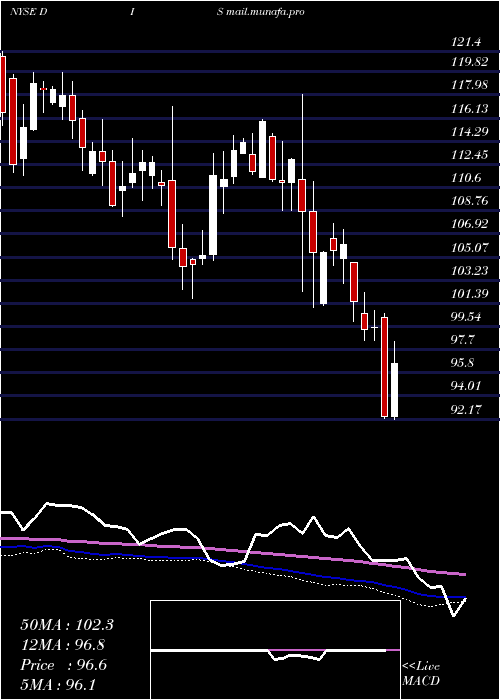The image size is (500, 700).
Task: Click the 95.8 price level label
Action: point(463,363)
